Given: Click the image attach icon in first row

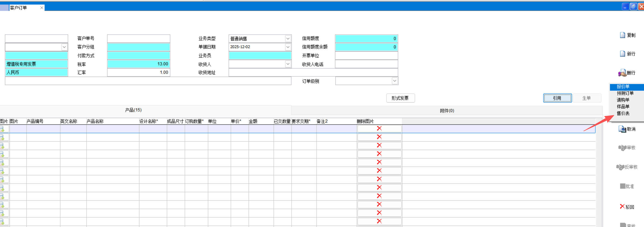Looking at the screenshot, I should click(3, 129).
